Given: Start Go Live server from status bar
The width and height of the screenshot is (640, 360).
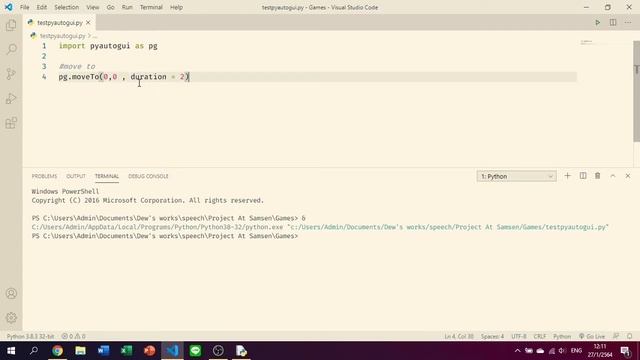Looking at the screenshot, I should tap(591, 336).
